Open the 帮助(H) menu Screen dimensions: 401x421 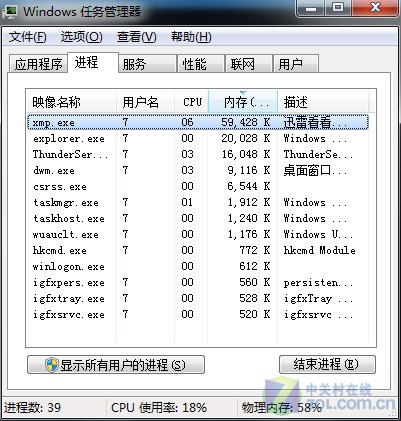(191, 37)
